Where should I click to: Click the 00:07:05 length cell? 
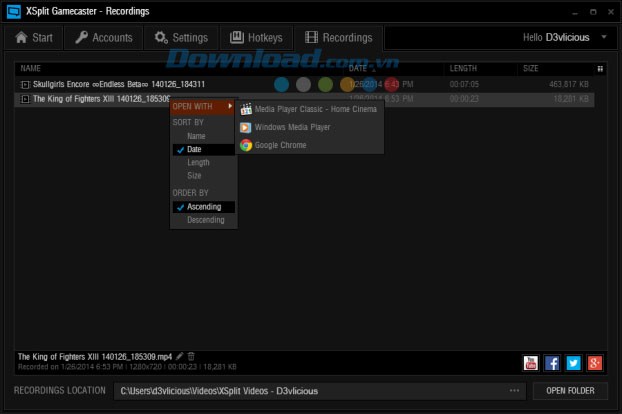pyautogui.click(x=464, y=84)
